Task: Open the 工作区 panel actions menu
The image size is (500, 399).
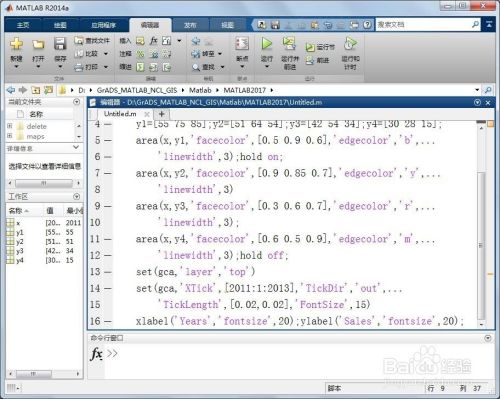Action: [77, 196]
